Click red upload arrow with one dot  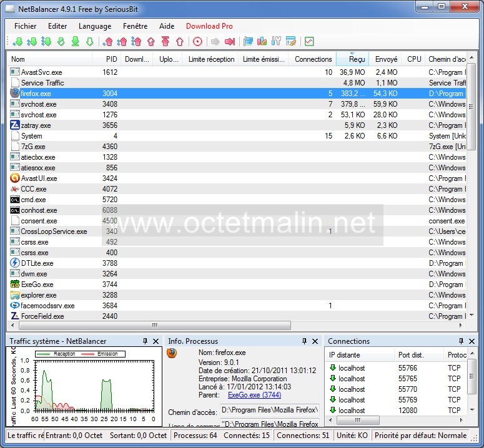pos(107,41)
